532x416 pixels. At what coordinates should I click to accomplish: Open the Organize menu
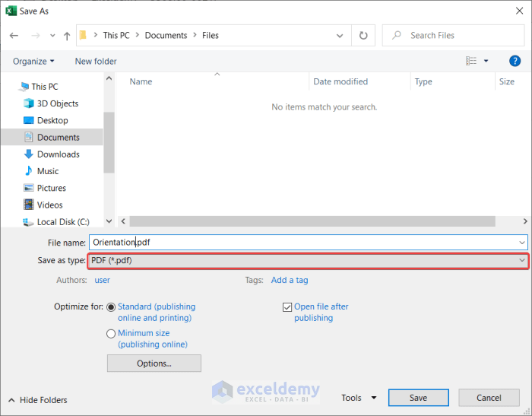click(x=33, y=61)
